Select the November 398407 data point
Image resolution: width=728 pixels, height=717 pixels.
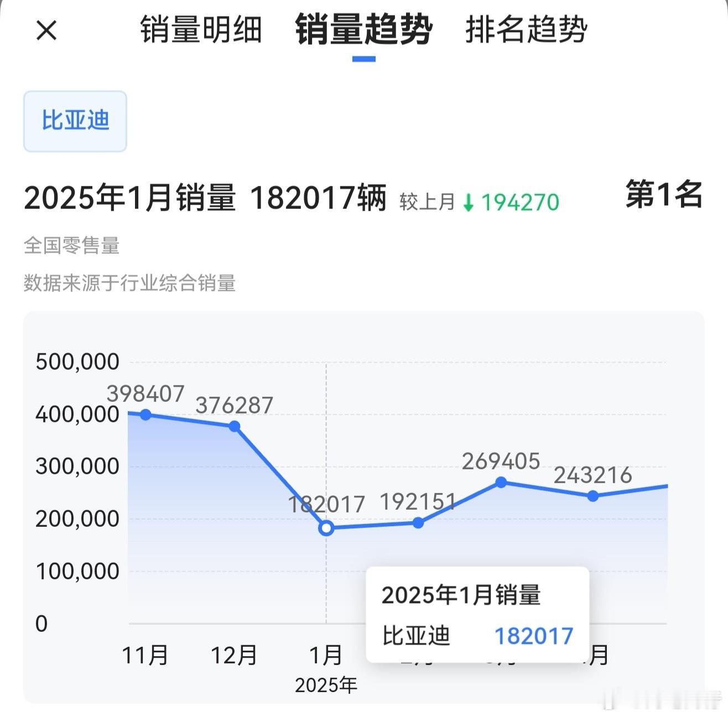click(145, 414)
